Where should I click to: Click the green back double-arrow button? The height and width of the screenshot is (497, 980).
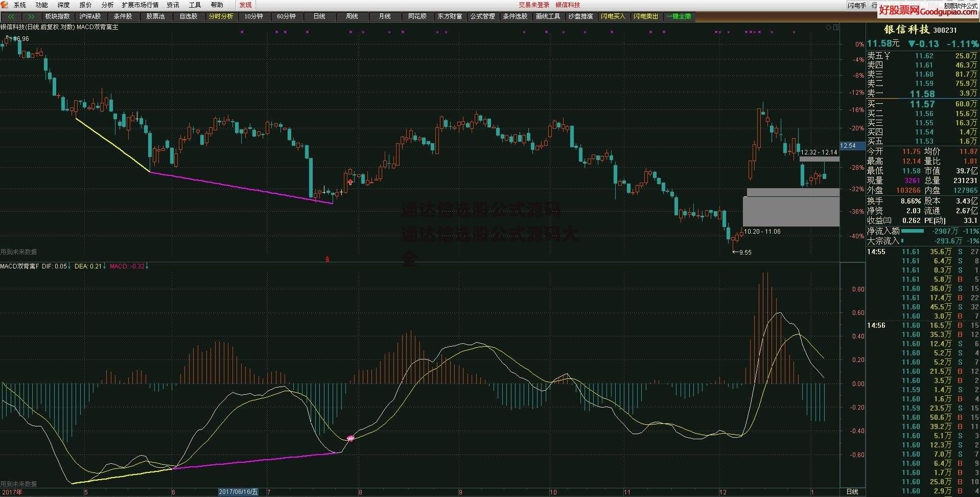(10, 16)
